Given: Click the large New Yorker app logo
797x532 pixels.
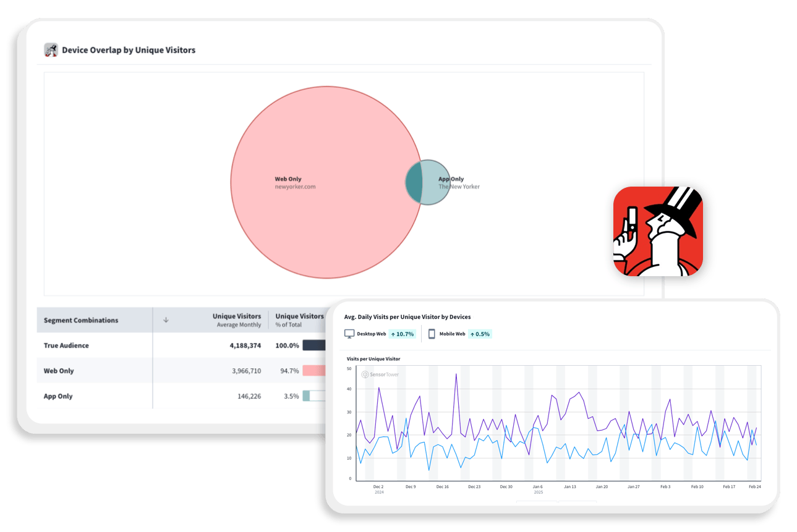Looking at the screenshot, I should [658, 231].
